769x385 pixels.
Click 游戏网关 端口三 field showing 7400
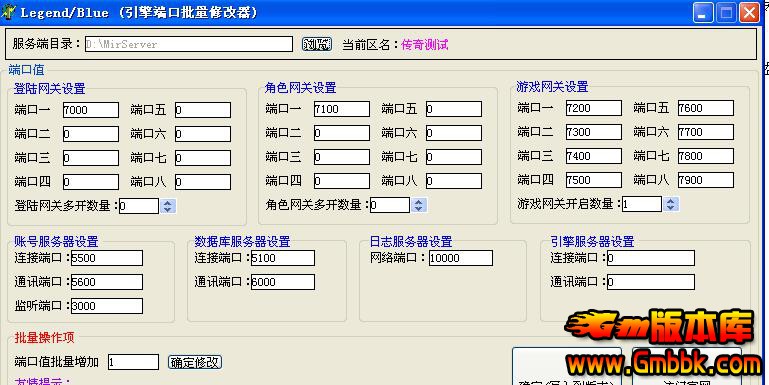[x=593, y=156]
